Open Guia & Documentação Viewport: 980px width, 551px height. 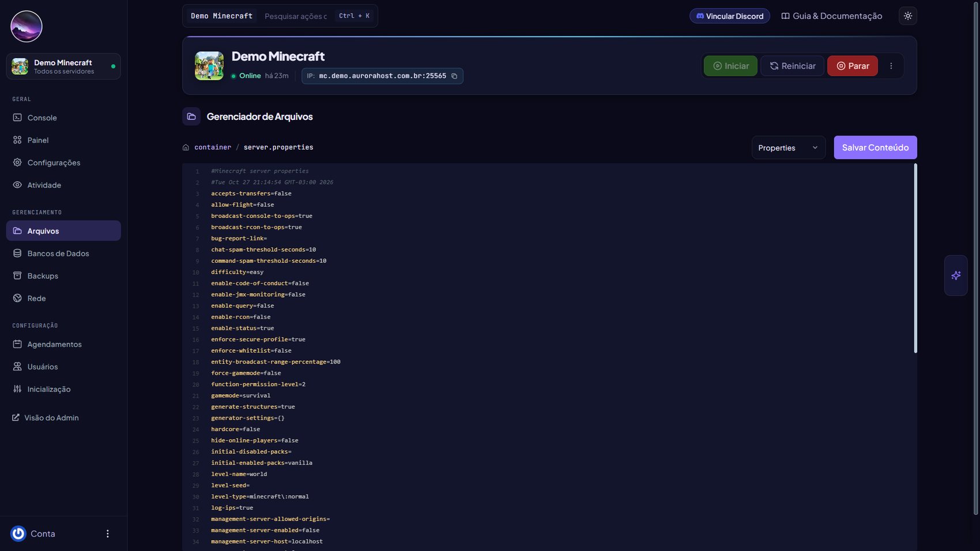[832, 16]
